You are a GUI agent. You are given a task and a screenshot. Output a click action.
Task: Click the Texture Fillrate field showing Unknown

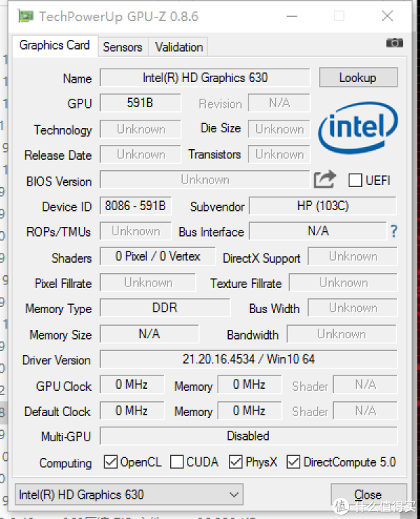[343, 282]
